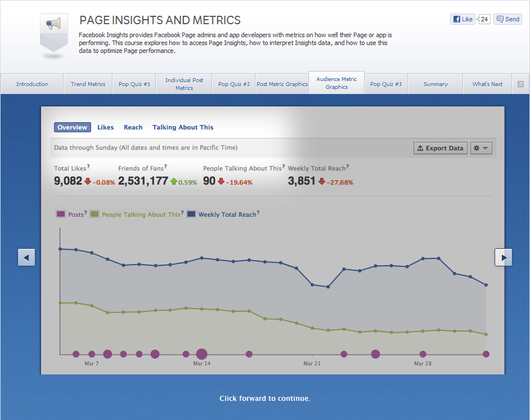
Task: Click the Send button
Action: [x=507, y=19]
